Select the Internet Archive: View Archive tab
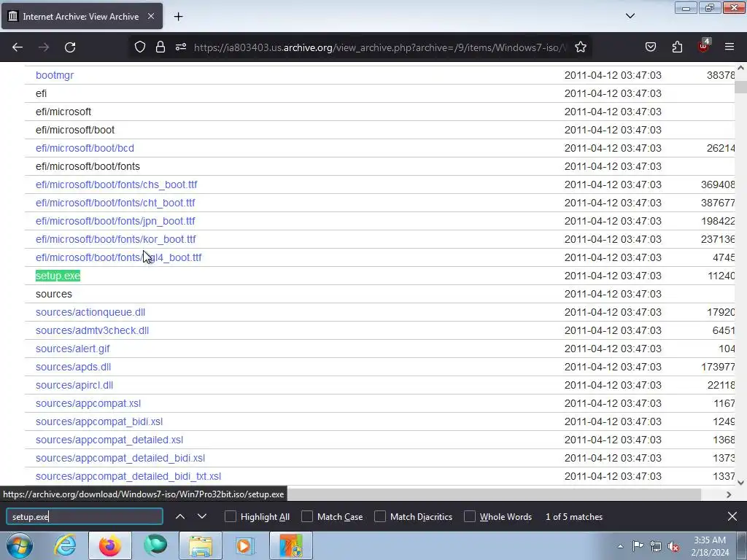Screen dimensions: 747x560 tap(82, 16)
